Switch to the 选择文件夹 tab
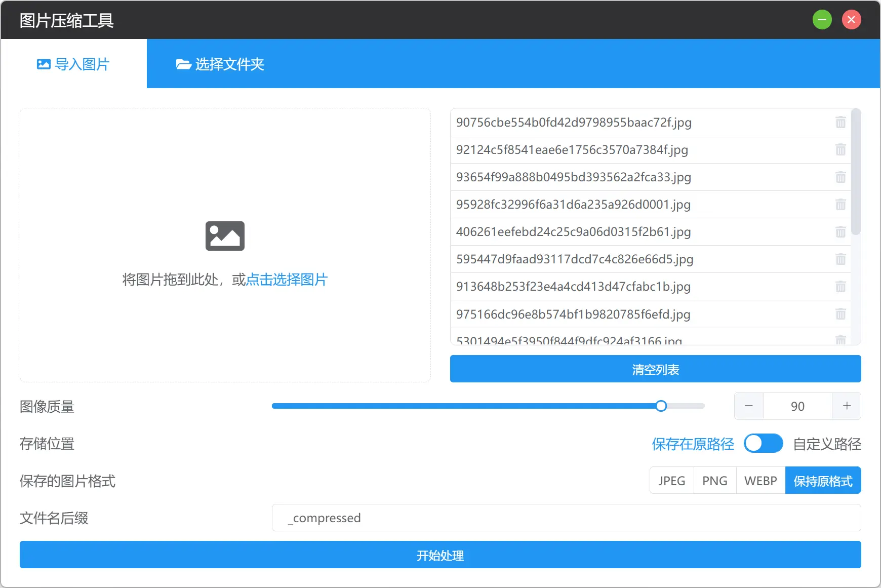Screen dimensions: 881x588 click(220, 64)
